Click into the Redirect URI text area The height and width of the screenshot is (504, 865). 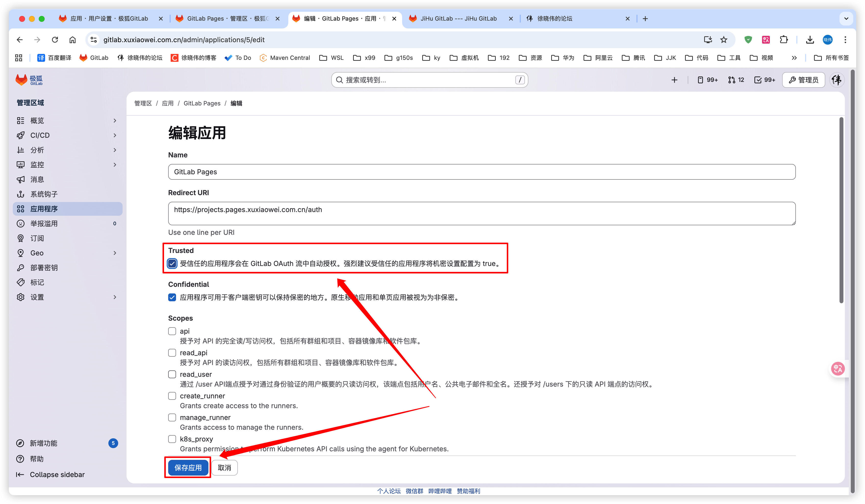point(481,214)
